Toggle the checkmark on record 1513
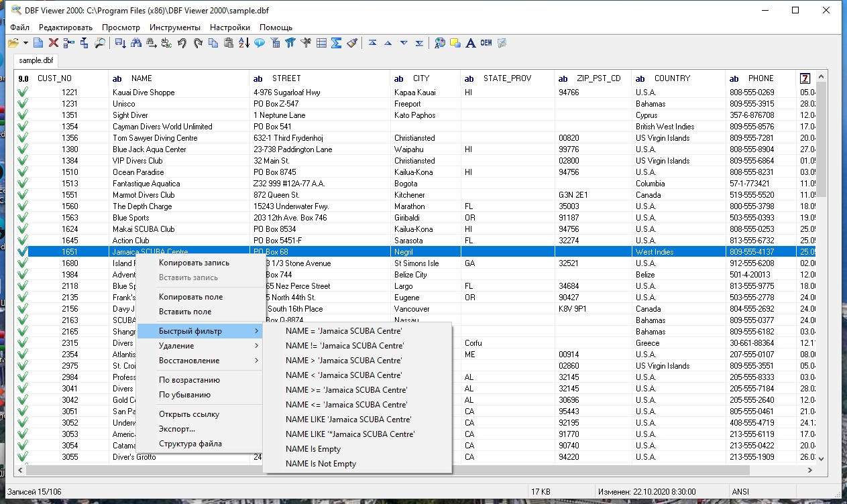This screenshot has height=504, width=847. (23, 184)
